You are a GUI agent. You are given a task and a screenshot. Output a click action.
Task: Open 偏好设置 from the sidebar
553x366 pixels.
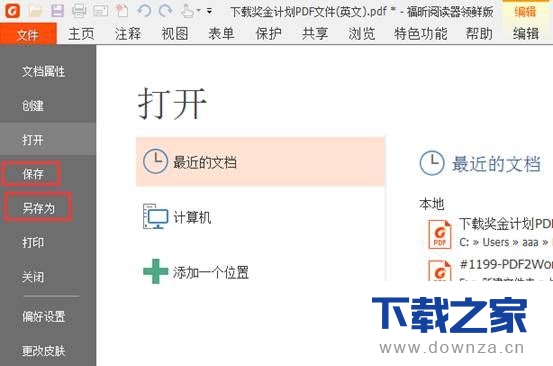pos(43,316)
